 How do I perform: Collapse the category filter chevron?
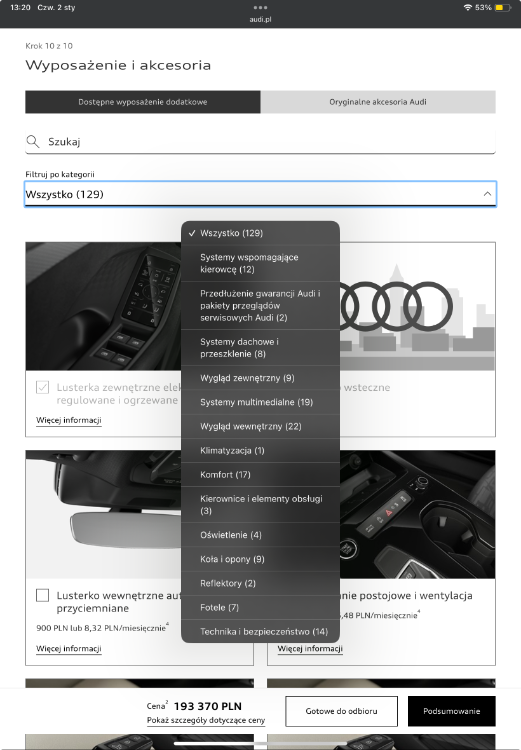pyautogui.click(x=487, y=194)
